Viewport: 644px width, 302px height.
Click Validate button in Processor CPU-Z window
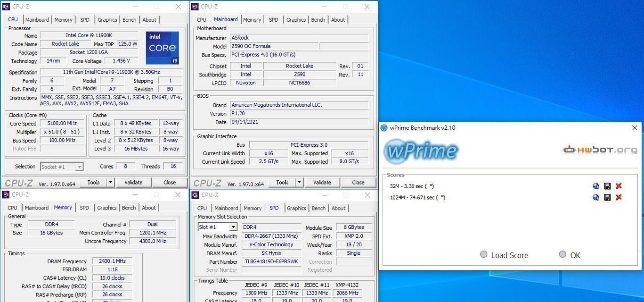point(133,182)
